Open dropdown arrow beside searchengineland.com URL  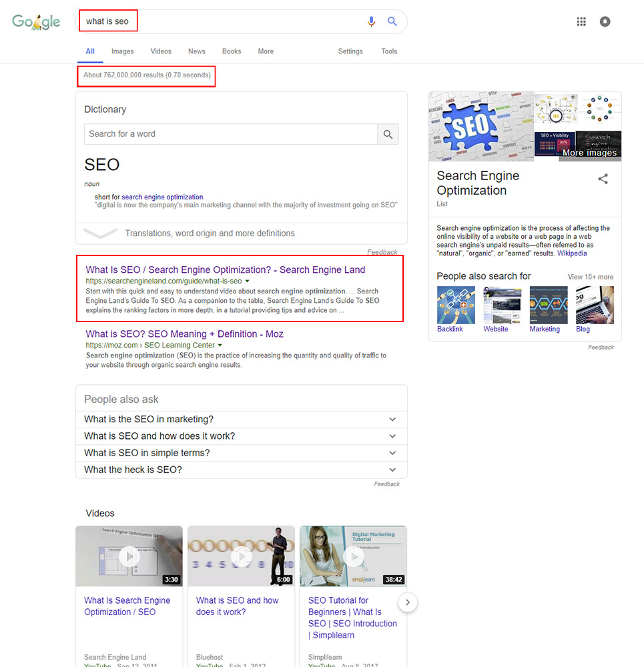pyautogui.click(x=248, y=281)
